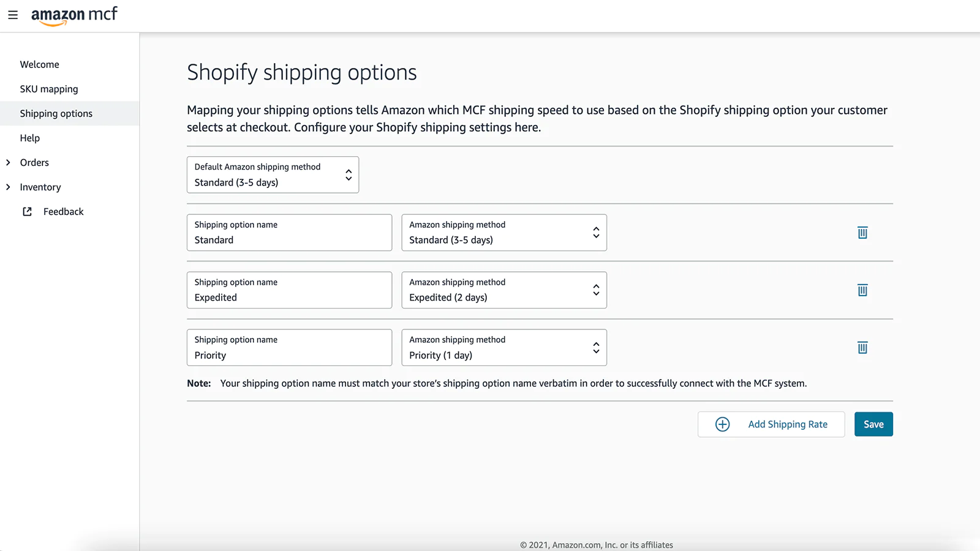Click the Mapping your shipping options description text
Viewport: 980px width, 551px height.
[537, 119]
